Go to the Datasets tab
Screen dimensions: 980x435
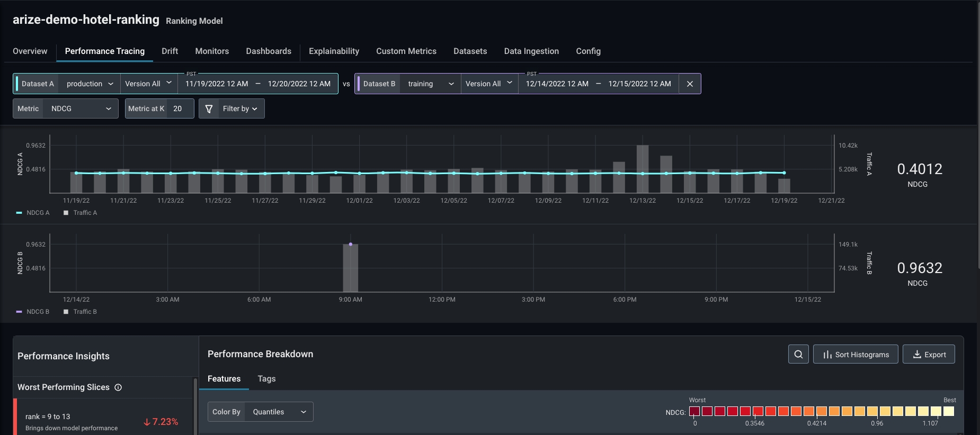(x=470, y=51)
